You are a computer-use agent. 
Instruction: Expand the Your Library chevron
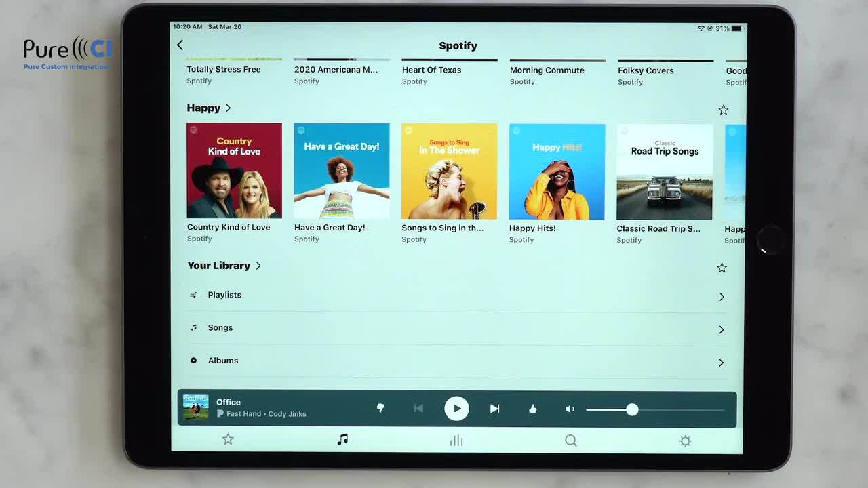click(258, 266)
